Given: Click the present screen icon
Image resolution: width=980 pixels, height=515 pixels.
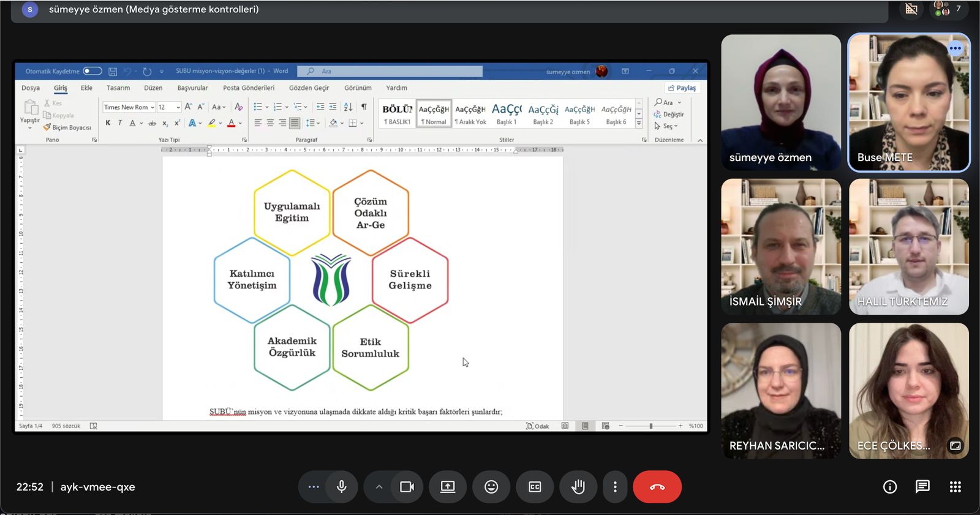Looking at the screenshot, I should [x=448, y=487].
